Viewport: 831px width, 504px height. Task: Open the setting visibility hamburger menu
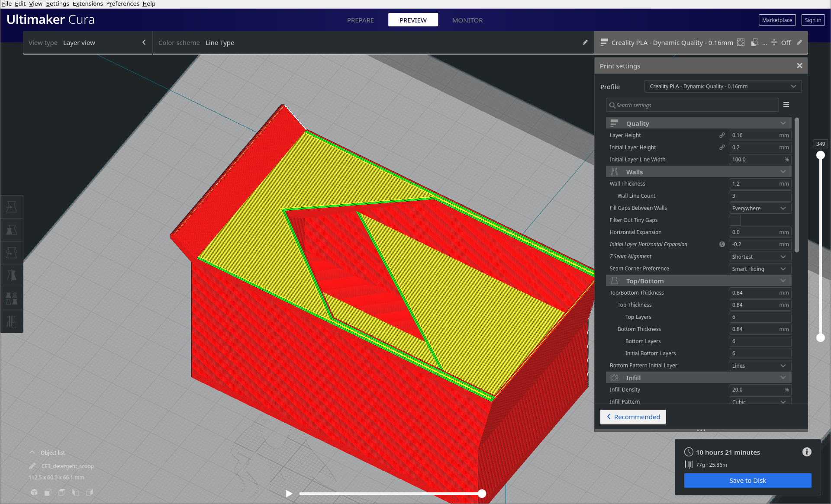pyautogui.click(x=786, y=105)
